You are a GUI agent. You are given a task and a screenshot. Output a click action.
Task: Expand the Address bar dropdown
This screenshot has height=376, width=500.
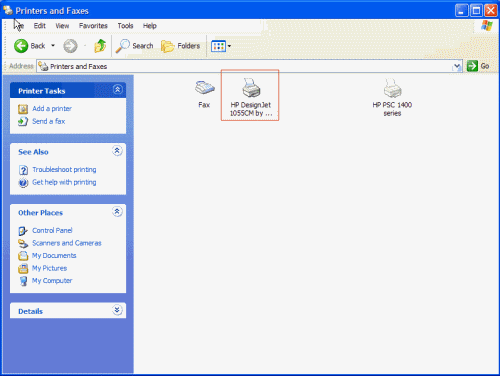point(457,66)
